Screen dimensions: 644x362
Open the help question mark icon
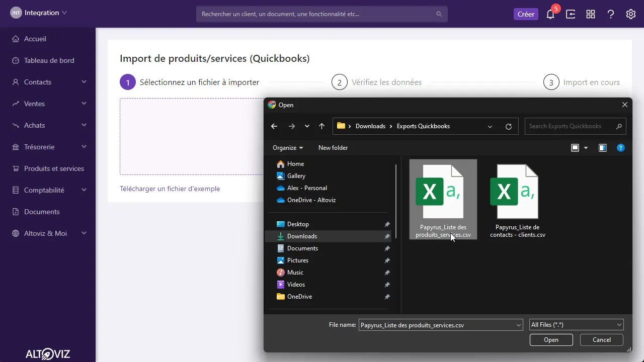tap(611, 14)
